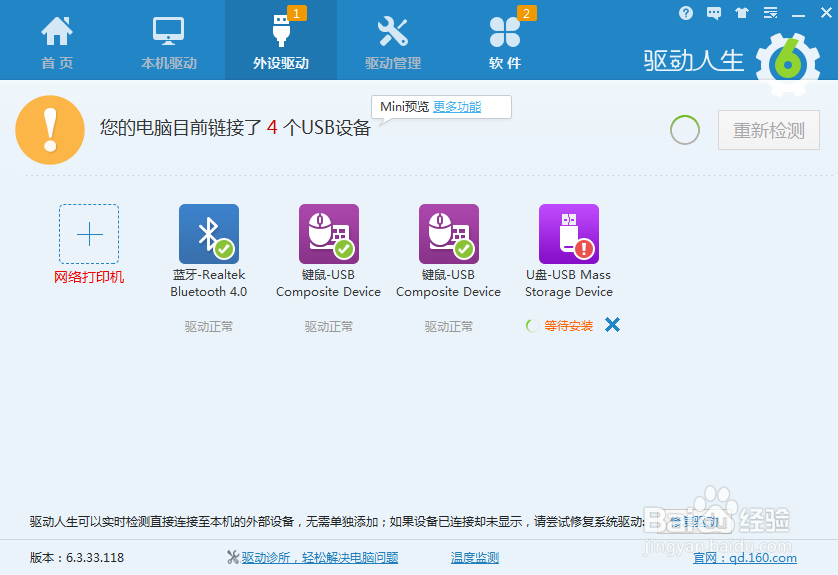The width and height of the screenshot is (838, 575).
Task: Open the 更多功能 link
Action: click(457, 107)
